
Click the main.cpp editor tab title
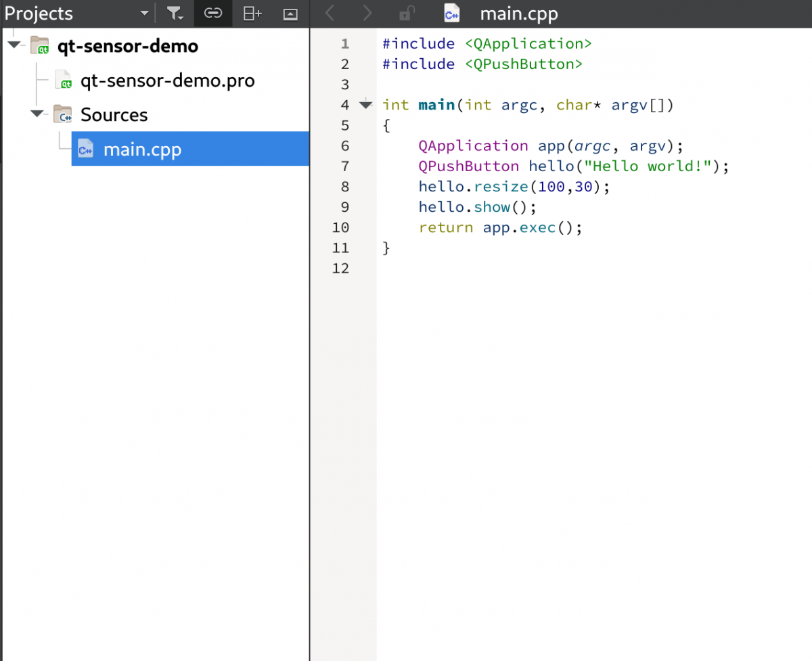click(519, 14)
